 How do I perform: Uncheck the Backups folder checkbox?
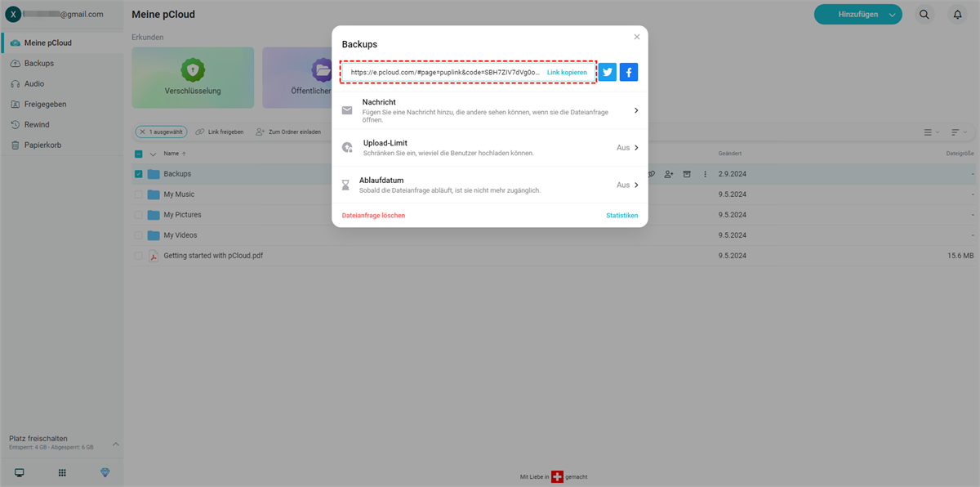click(x=139, y=174)
